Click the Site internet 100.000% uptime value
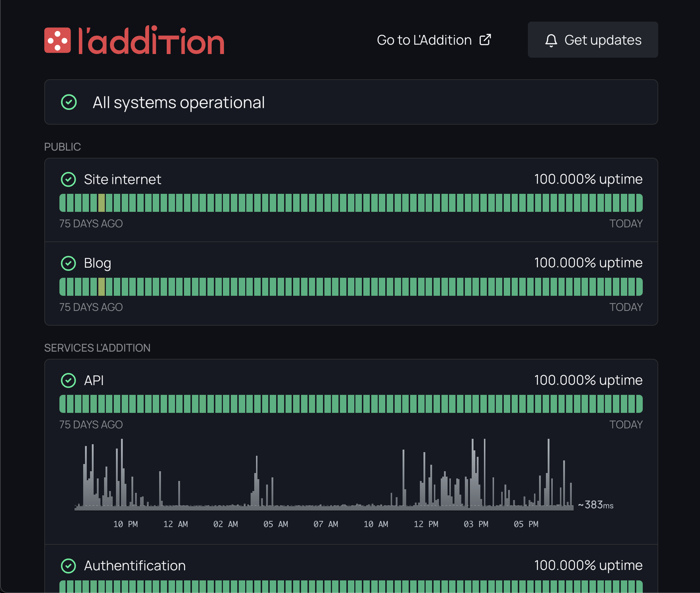The width and height of the screenshot is (700, 593). (x=588, y=179)
